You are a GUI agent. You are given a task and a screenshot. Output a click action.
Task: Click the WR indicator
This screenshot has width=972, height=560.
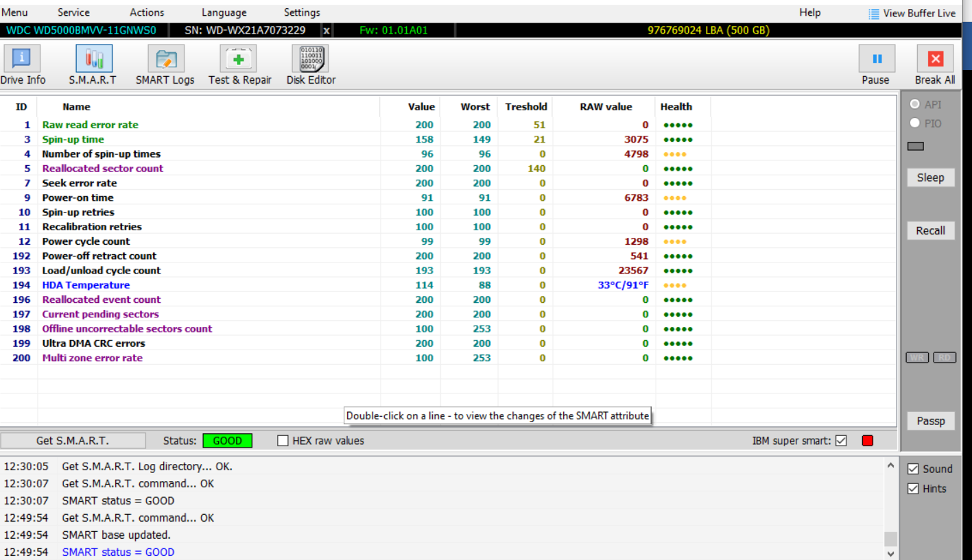916,357
